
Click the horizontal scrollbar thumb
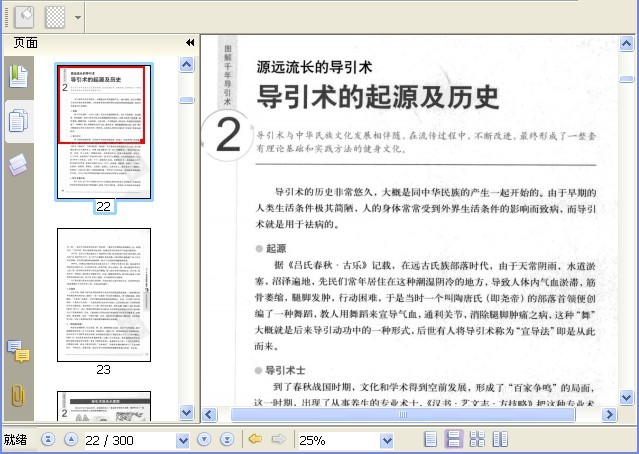(x=403, y=415)
